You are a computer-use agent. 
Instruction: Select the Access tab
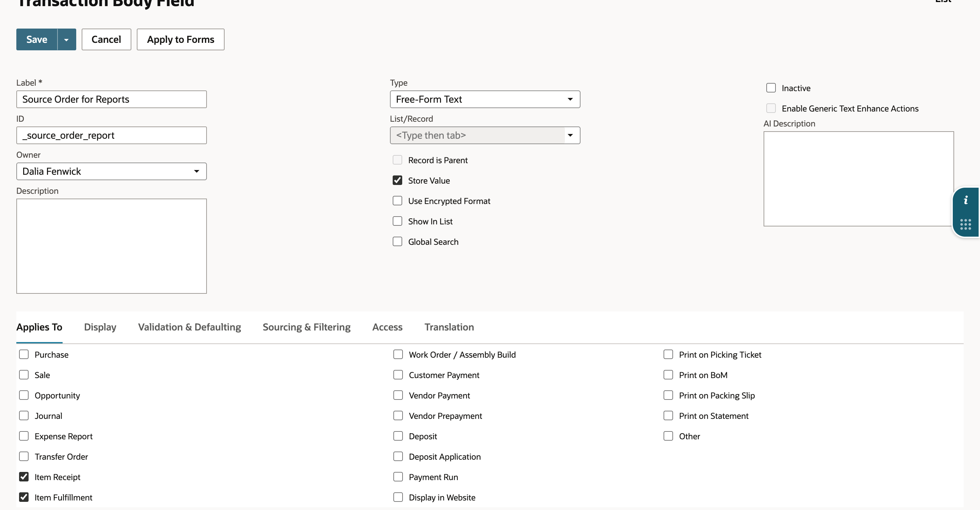pos(387,327)
